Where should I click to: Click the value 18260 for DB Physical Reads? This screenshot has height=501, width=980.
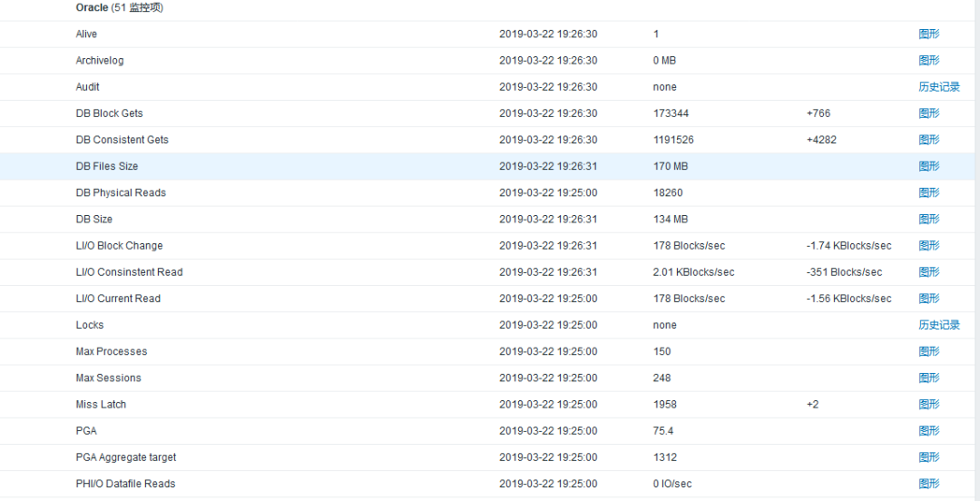668,192
